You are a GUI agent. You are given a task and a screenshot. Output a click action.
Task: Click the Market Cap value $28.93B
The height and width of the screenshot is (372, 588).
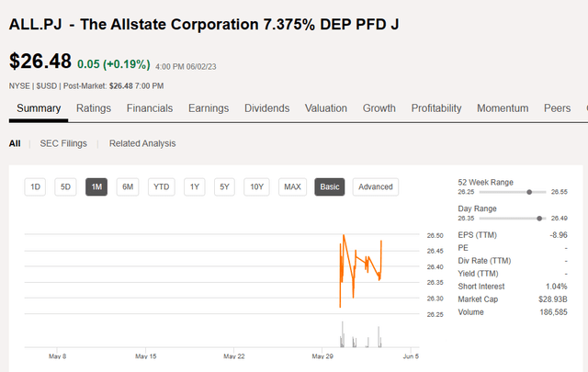(553, 299)
